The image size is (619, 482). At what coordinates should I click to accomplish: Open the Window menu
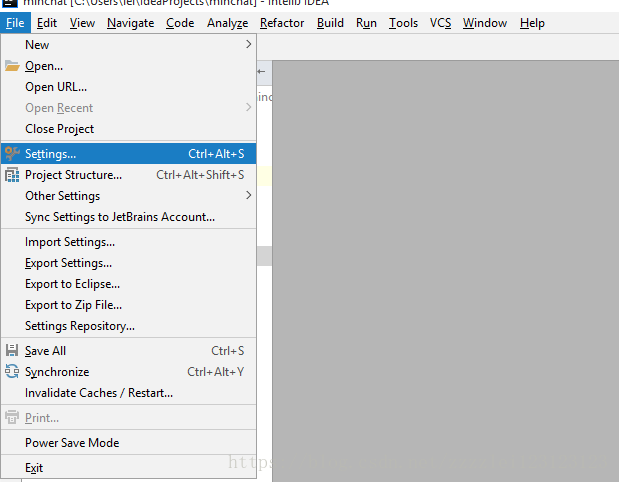(x=485, y=23)
